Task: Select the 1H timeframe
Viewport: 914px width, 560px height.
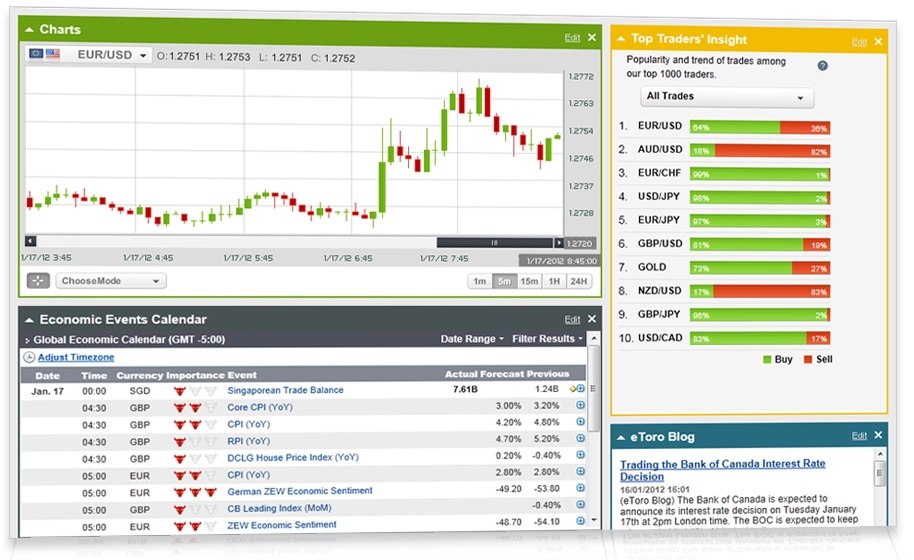Action: coord(554,281)
